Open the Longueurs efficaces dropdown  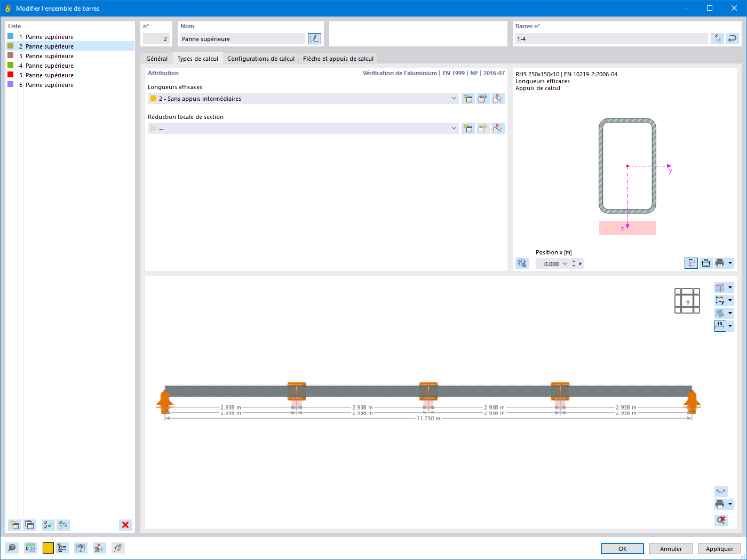tap(454, 98)
